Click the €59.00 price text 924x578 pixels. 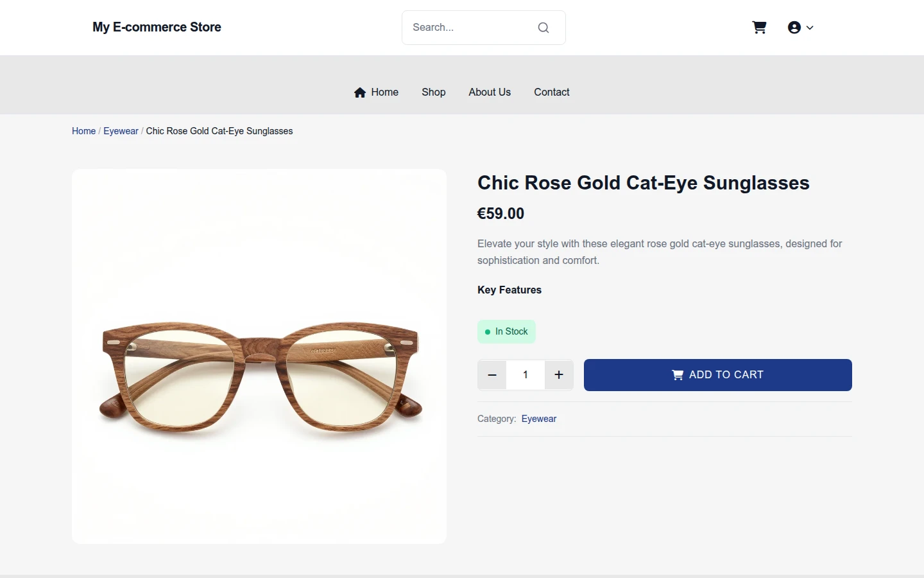pos(501,214)
